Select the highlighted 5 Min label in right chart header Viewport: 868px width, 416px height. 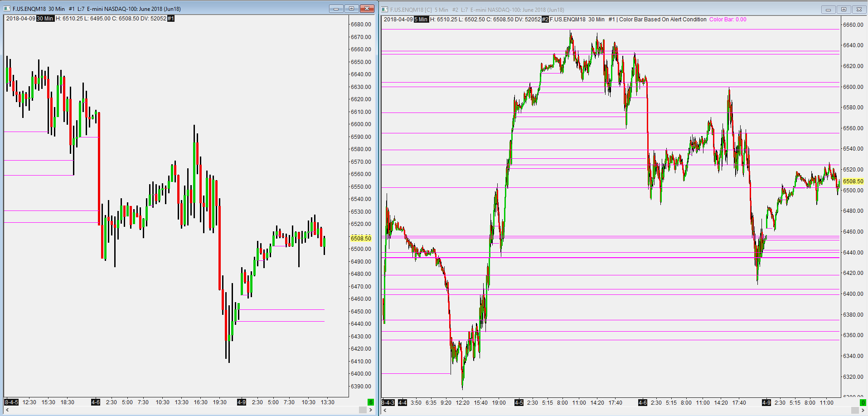coord(421,20)
